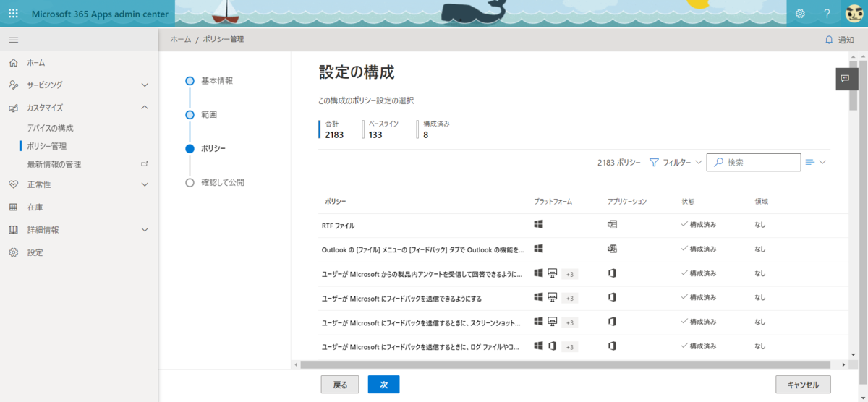Open ログ ファイル feedback policy row

pos(421,346)
